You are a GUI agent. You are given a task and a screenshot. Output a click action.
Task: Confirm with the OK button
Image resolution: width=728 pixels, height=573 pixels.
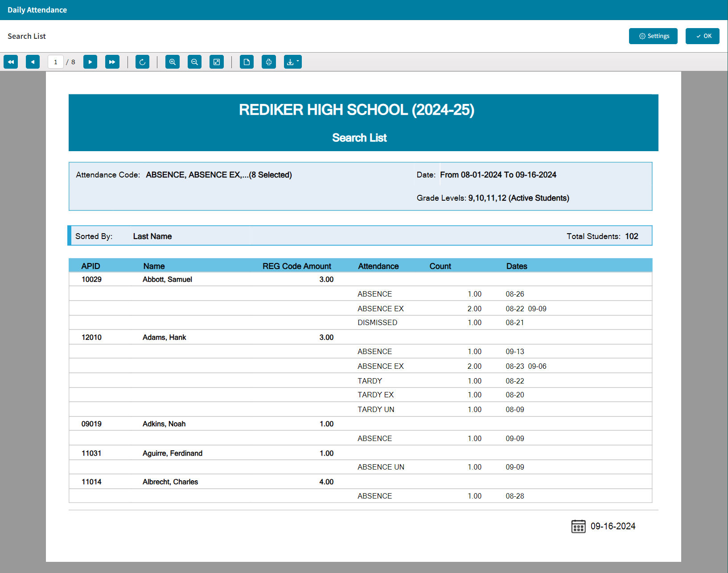coord(703,36)
